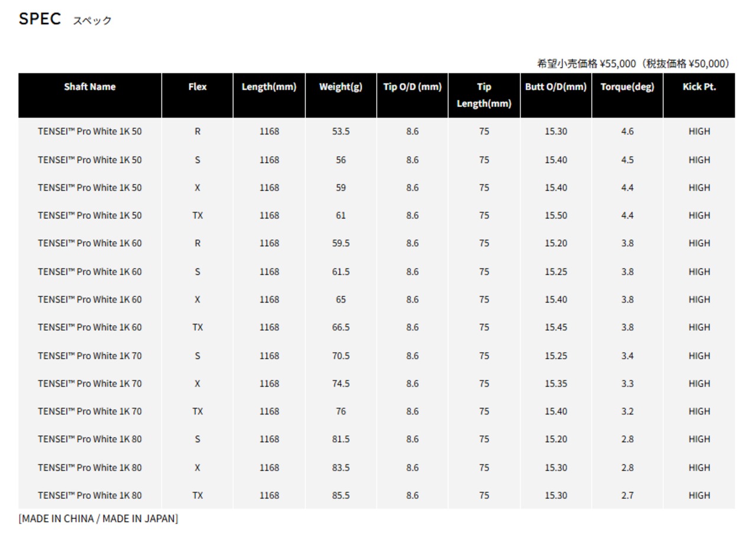Select the Weight(g) column header
The image size is (756, 539).
[341, 87]
